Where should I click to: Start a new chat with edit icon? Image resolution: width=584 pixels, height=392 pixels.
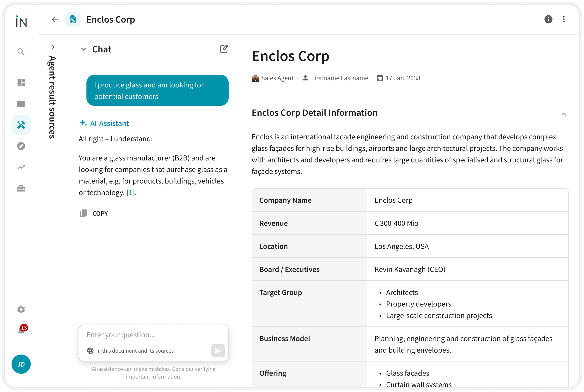tap(224, 49)
